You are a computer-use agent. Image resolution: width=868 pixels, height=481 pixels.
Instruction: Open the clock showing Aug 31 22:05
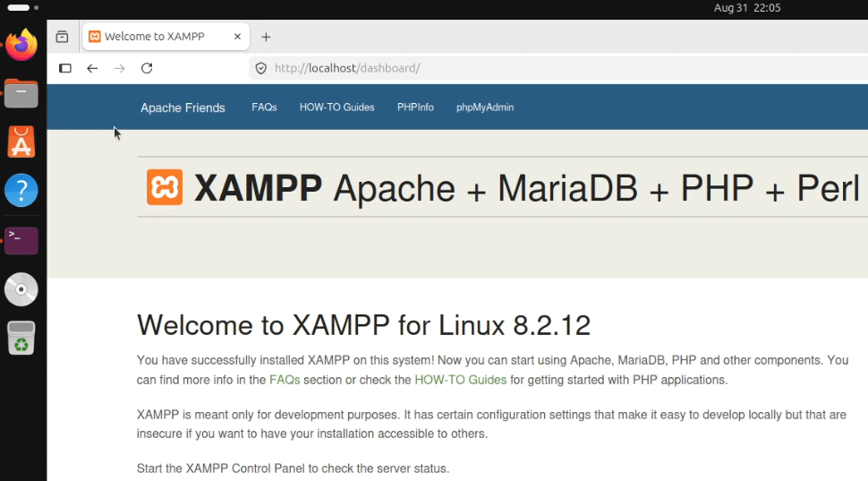(747, 8)
